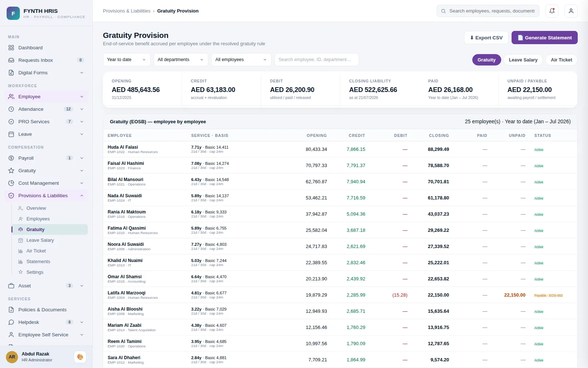The image size is (588, 368).
Task: Expand the Payroll menu chevron
Action: 82,158
